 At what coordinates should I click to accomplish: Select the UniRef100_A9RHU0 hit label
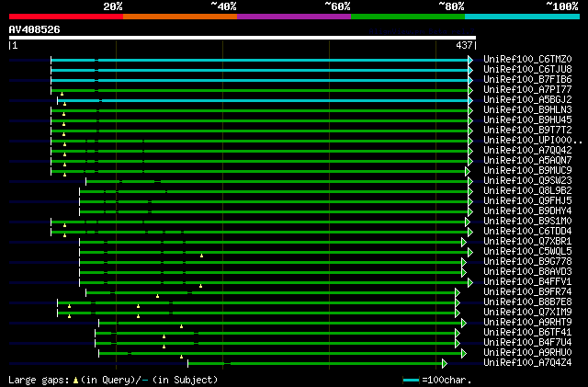(x=527, y=353)
